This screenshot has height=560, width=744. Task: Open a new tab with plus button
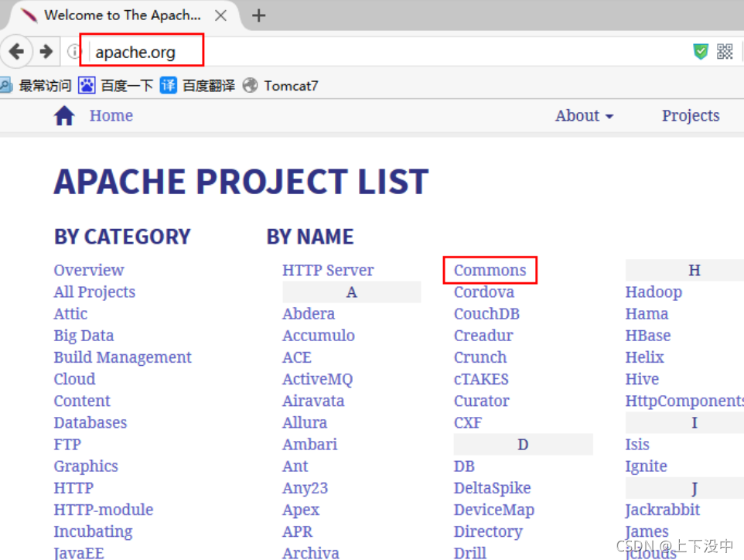click(x=258, y=15)
